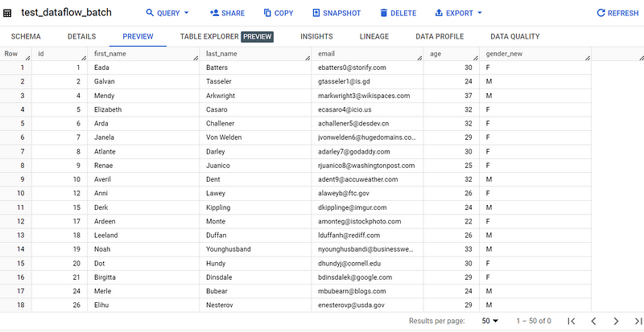Jump to the first page of results
Image resolution: width=644 pixels, height=332 pixels.
[571, 321]
